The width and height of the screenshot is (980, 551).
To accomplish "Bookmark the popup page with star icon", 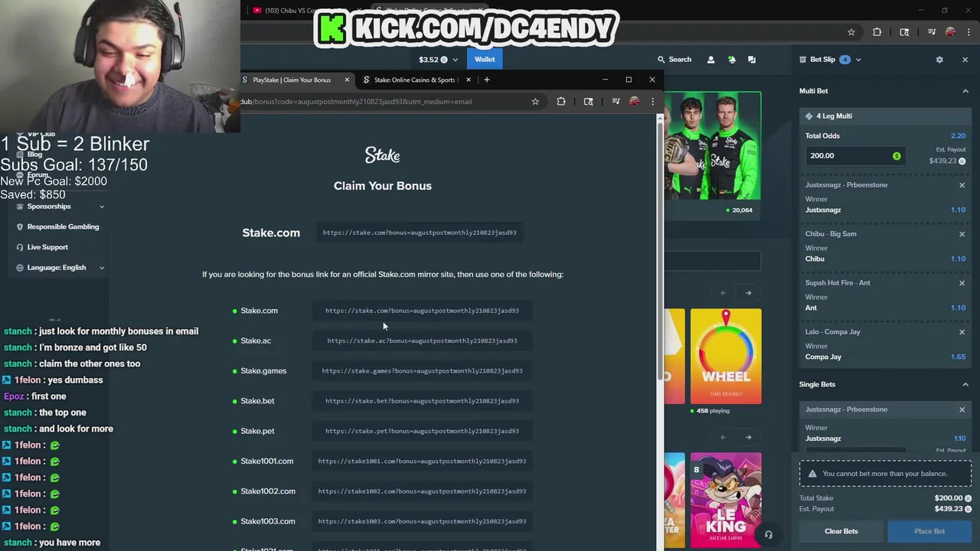I will pos(535,102).
